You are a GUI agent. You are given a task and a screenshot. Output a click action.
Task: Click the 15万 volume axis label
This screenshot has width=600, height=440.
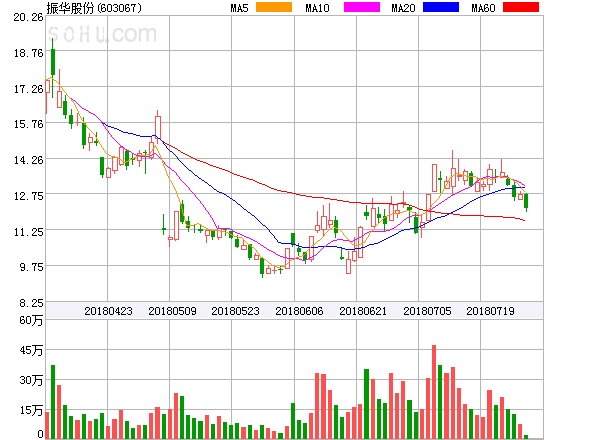pyautogui.click(x=31, y=411)
